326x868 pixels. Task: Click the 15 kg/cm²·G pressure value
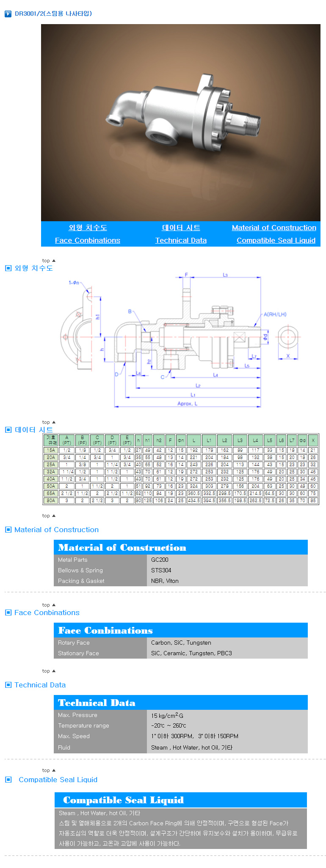[167, 715]
